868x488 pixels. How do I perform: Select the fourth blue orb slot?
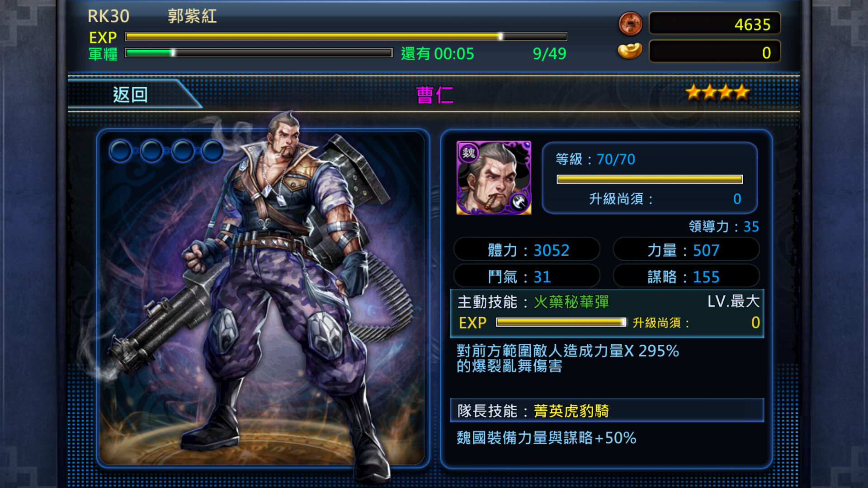pos(212,151)
